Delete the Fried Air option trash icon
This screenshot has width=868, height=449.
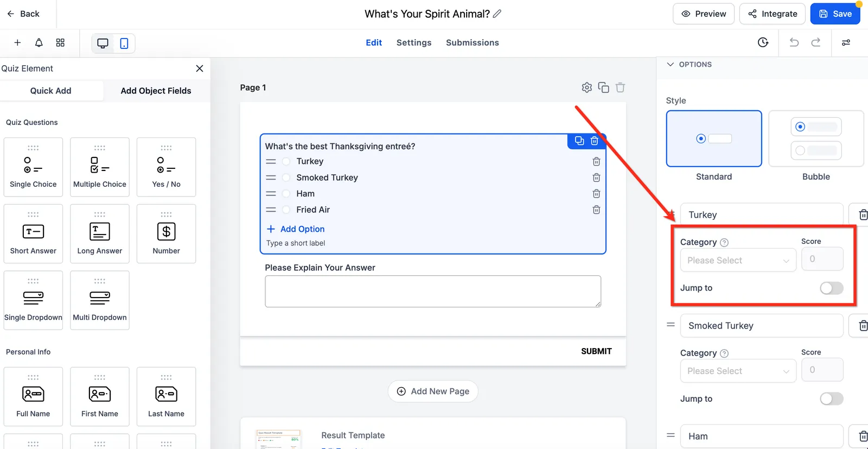point(596,210)
